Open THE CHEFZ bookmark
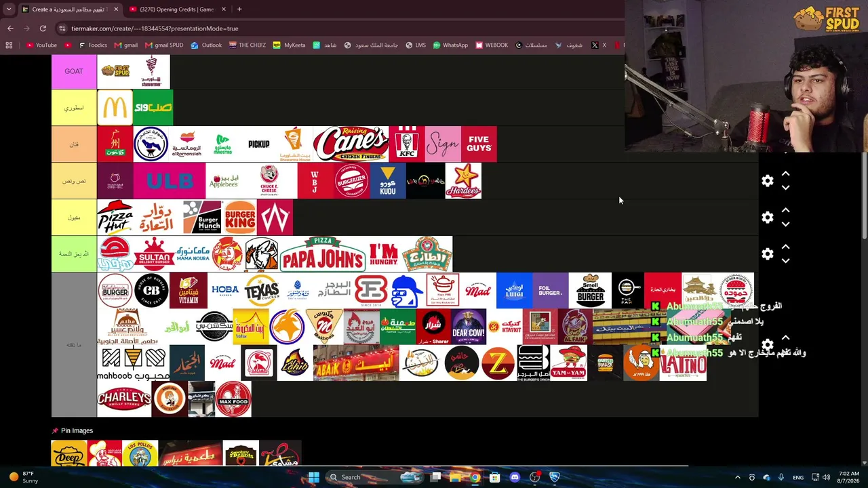This screenshot has height=488, width=868. tap(247, 45)
